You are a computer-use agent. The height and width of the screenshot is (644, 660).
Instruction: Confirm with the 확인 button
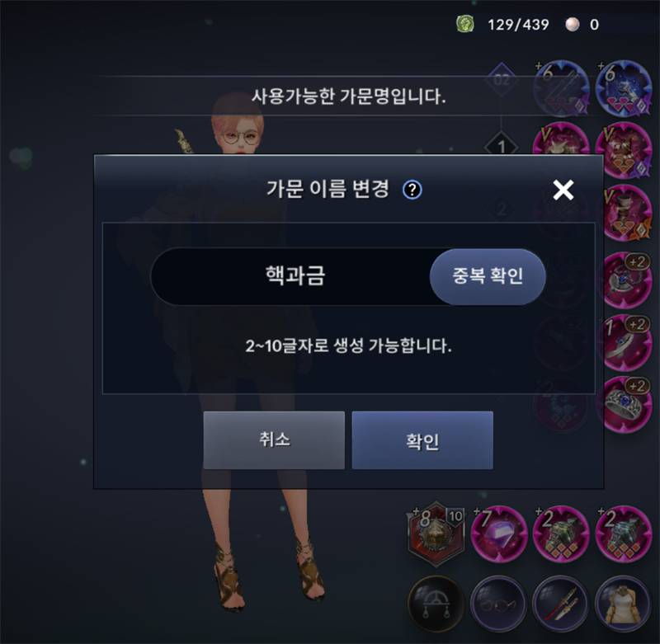point(422,440)
